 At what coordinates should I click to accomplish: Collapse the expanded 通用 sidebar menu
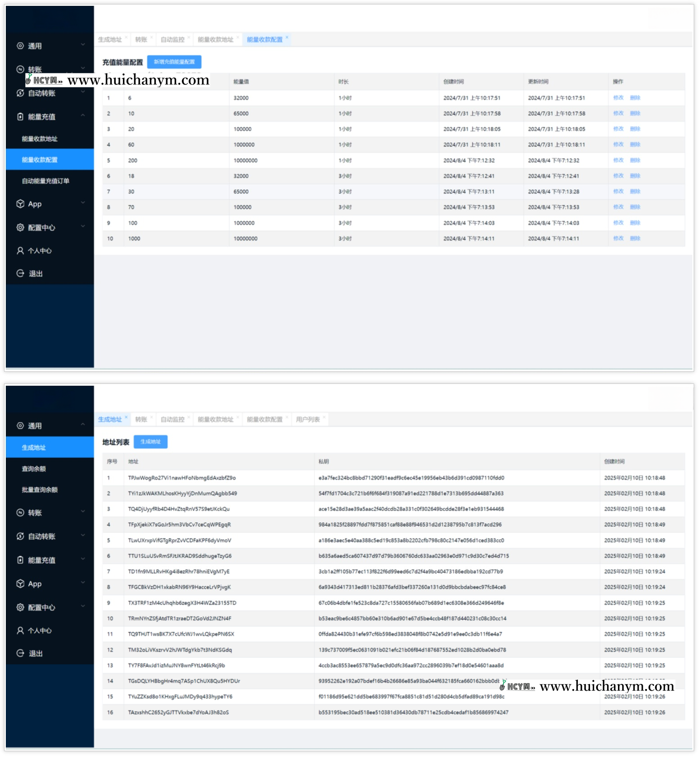[83, 425]
